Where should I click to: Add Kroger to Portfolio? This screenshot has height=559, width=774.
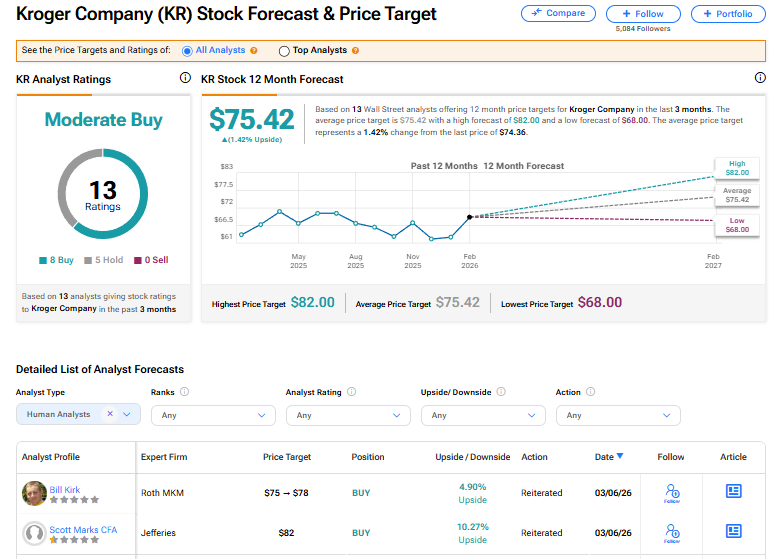point(728,14)
